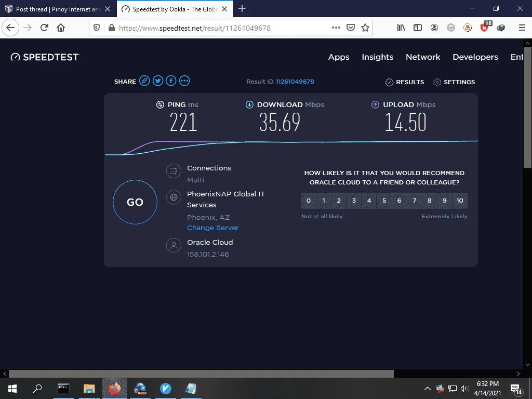The height and width of the screenshot is (399, 532).
Task: Open the notification center icon
Action: (516, 389)
